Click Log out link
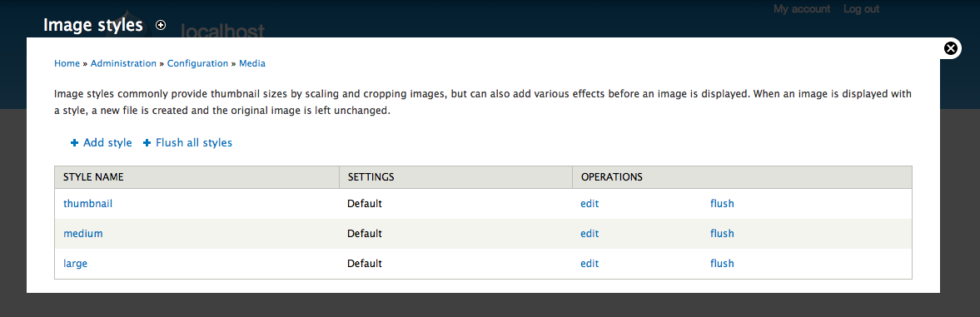 [861, 8]
